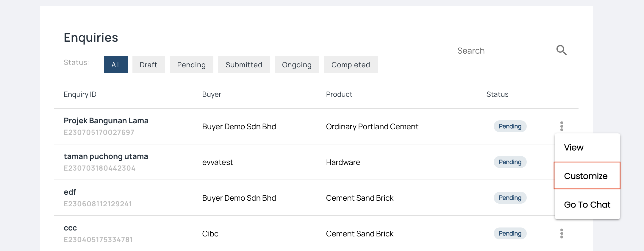The height and width of the screenshot is (251, 644).
Task: Open the taman puchong utama enquiry
Action: point(106,156)
